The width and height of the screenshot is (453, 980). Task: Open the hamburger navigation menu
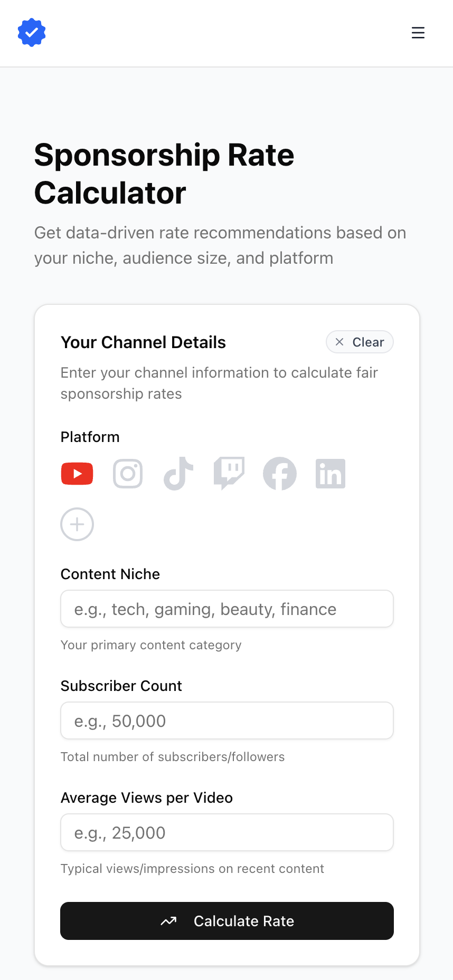pyautogui.click(x=418, y=33)
